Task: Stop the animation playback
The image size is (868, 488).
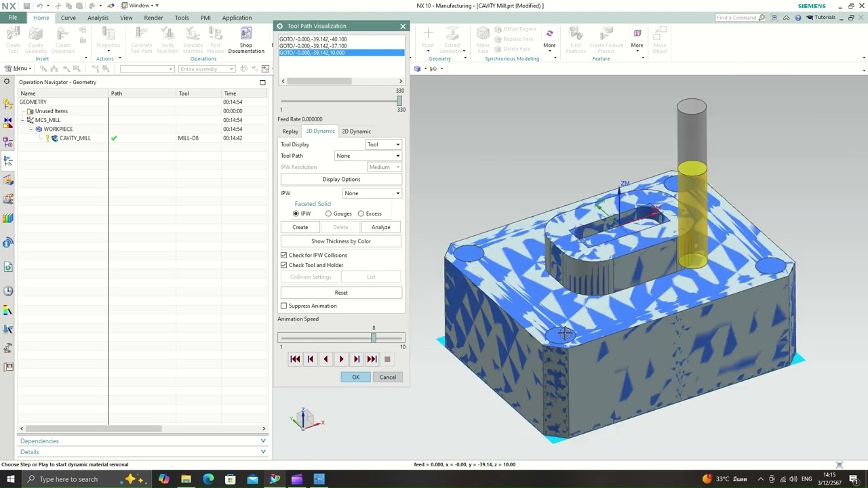Action: 387,359
